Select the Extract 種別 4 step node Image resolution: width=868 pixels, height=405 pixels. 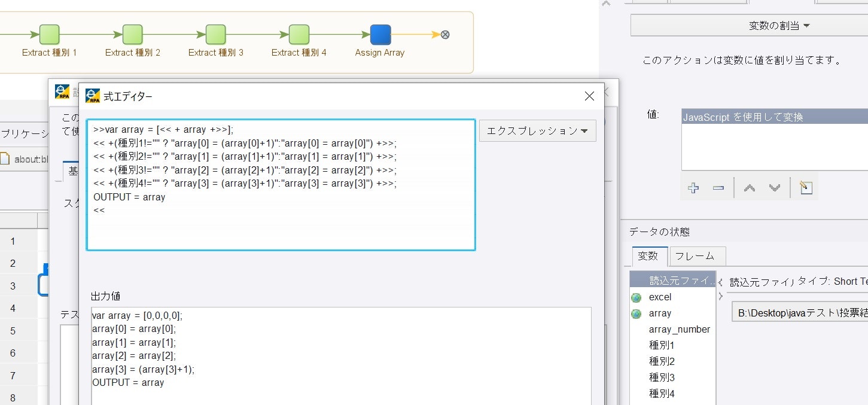[299, 35]
